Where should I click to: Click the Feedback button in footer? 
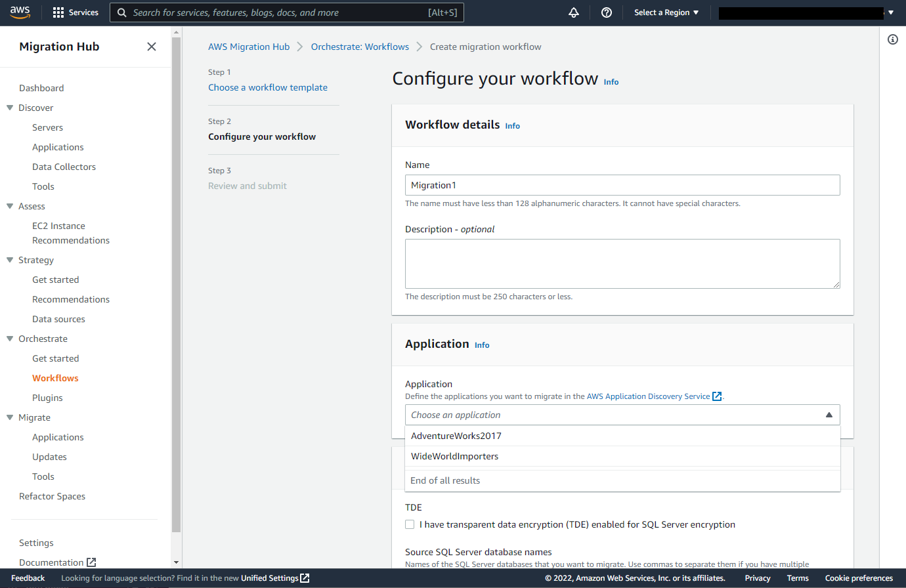(x=28, y=578)
